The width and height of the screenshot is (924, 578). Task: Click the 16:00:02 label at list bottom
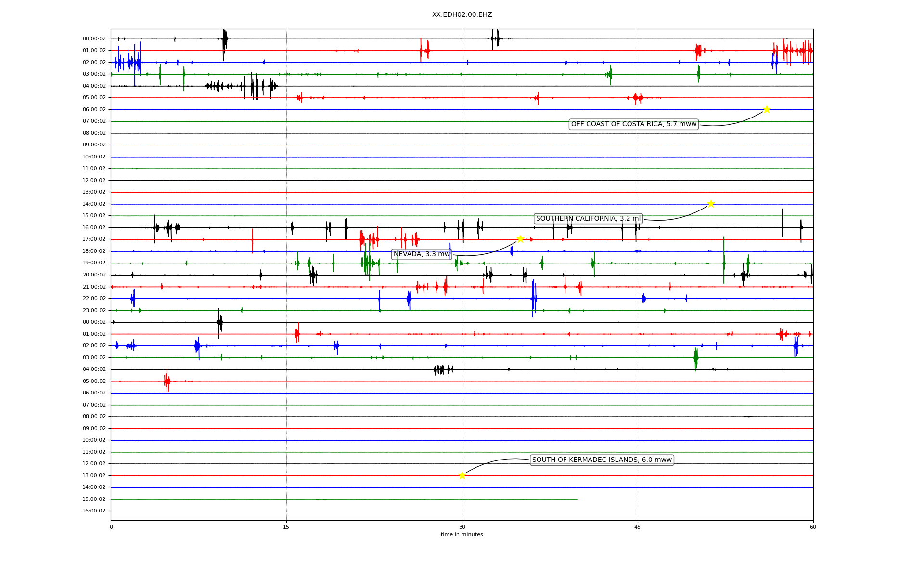pyautogui.click(x=94, y=511)
